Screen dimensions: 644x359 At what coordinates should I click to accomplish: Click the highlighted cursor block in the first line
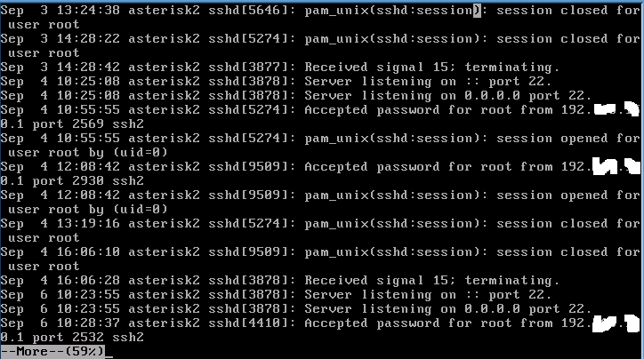(x=478, y=11)
